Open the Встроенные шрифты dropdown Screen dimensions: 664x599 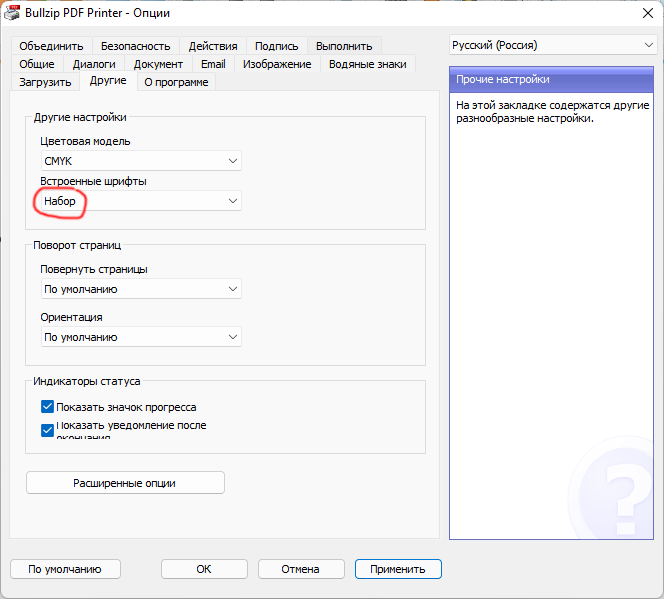pyautogui.click(x=141, y=201)
